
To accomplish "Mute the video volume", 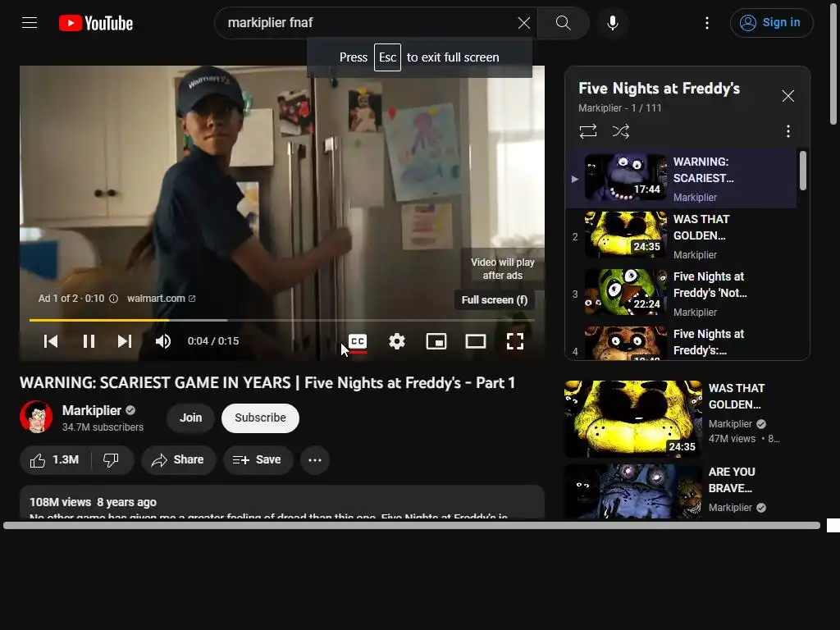I will point(163,341).
